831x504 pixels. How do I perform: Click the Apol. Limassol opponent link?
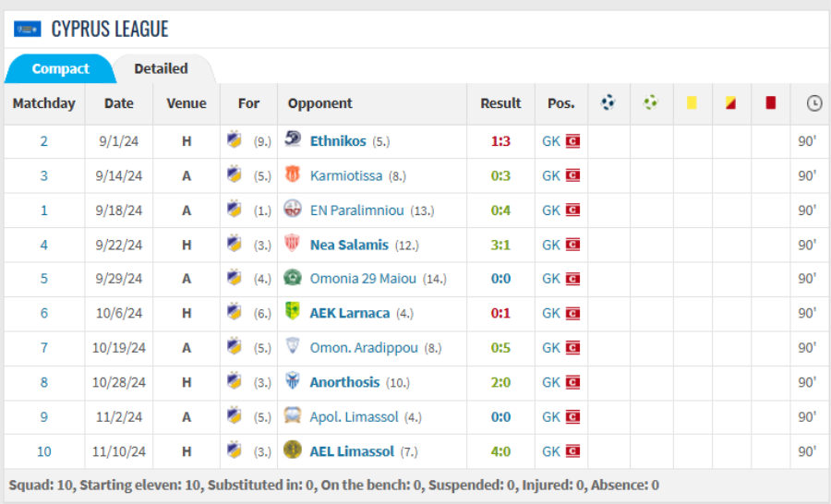pos(354,417)
